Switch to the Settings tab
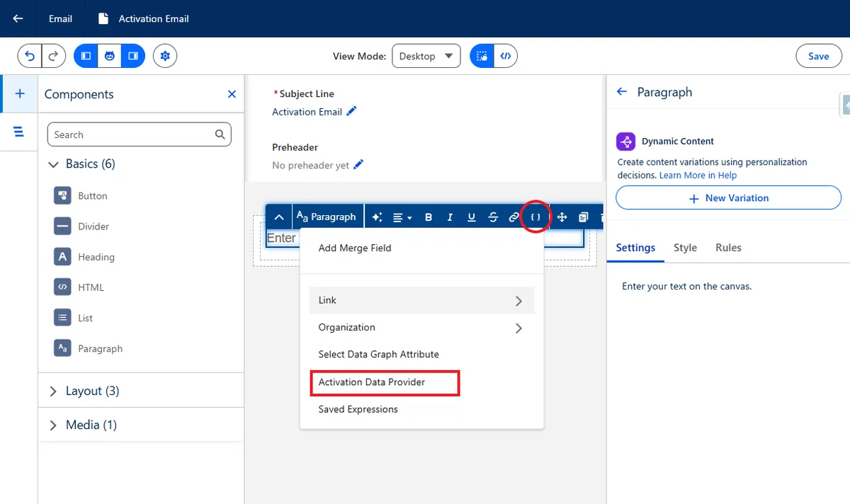 635,248
